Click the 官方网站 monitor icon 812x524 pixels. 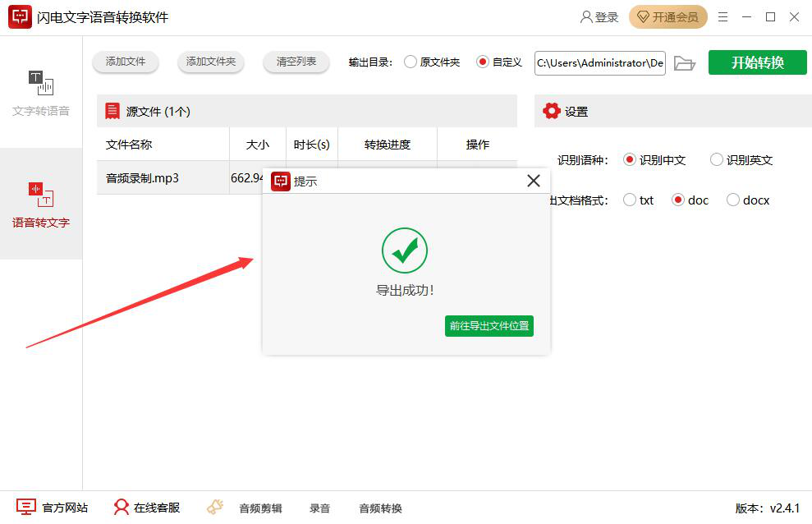26,507
